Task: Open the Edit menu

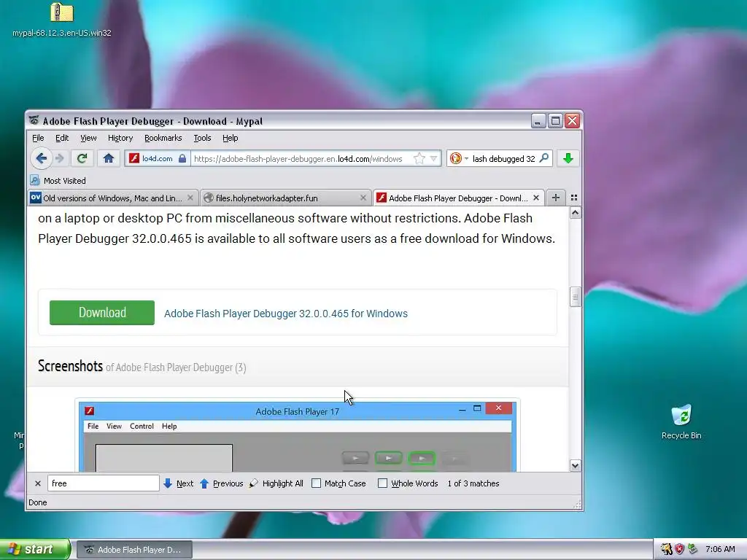Action: 62,138
